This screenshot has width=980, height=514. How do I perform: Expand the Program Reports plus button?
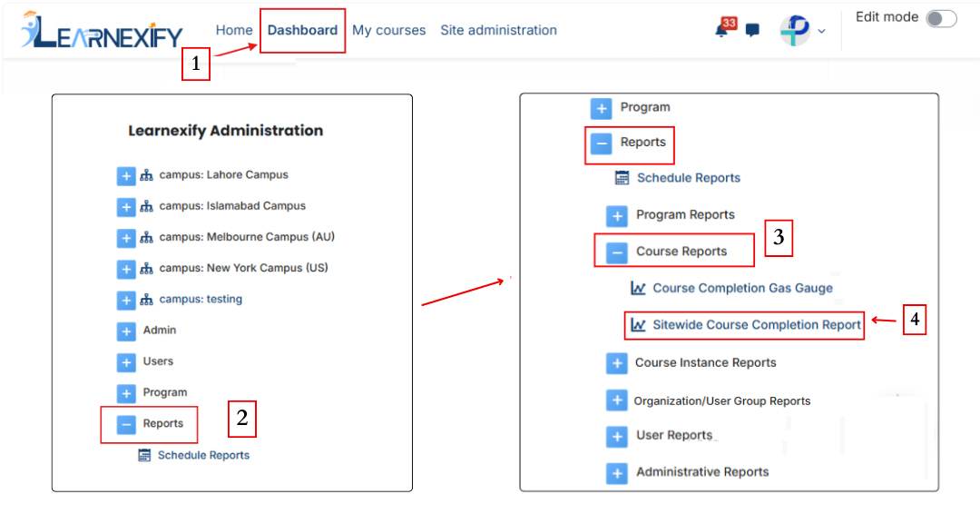(617, 216)
